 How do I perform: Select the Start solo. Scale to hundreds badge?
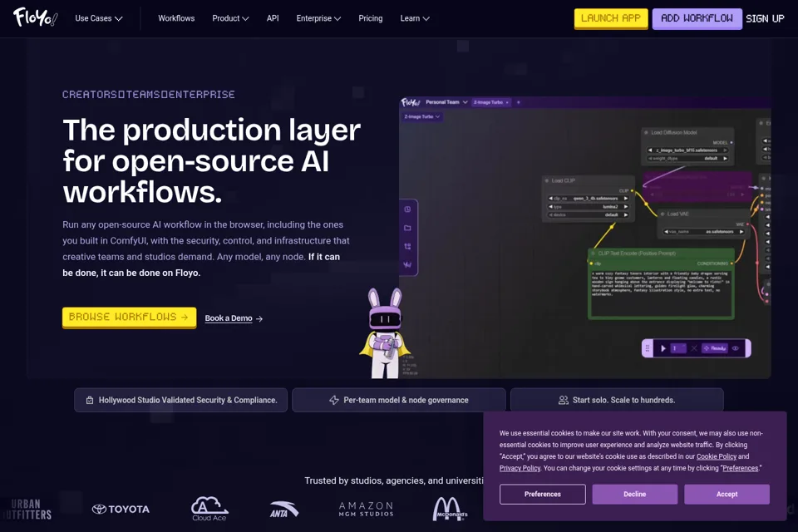point(617,400)
